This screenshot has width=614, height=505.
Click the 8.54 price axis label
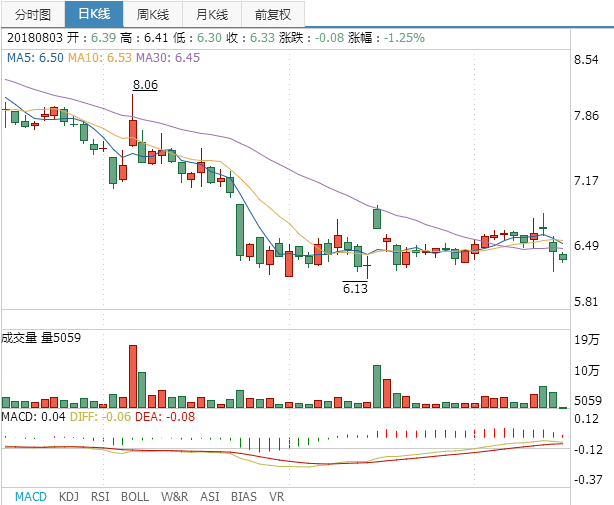coord(586,60)
